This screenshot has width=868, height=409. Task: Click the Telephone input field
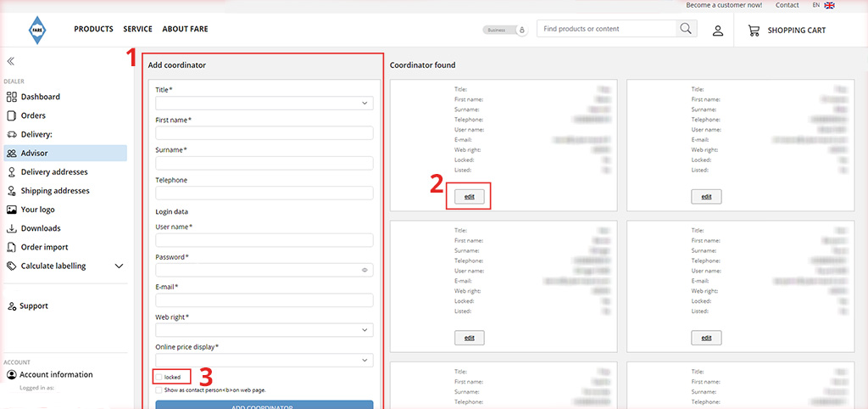[x=264, y=193]
